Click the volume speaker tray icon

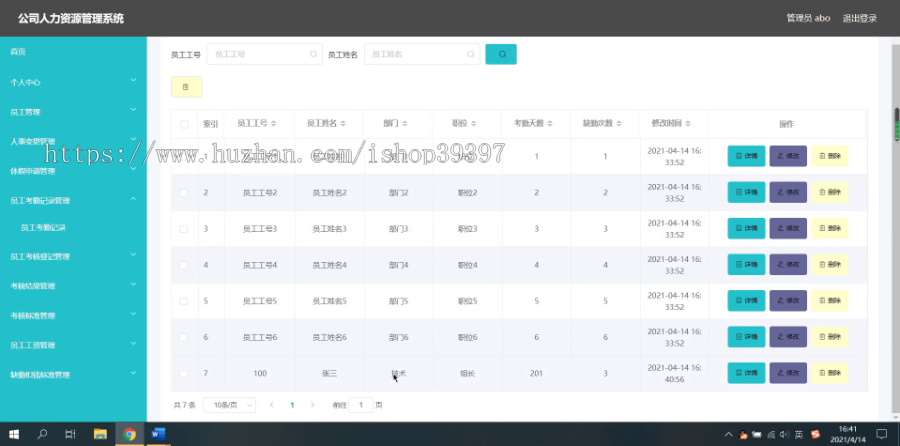pyautogui.click(x=785, y=435)
